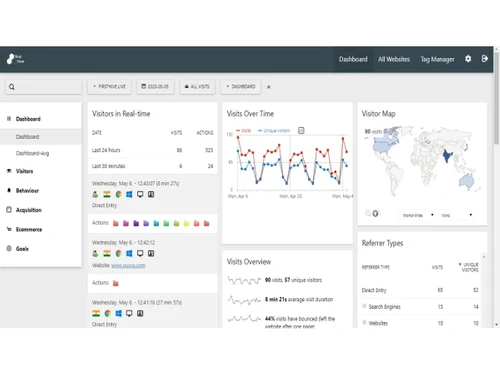
Task: Open settings via the gear icon
Action: click(x=468, y=59)
